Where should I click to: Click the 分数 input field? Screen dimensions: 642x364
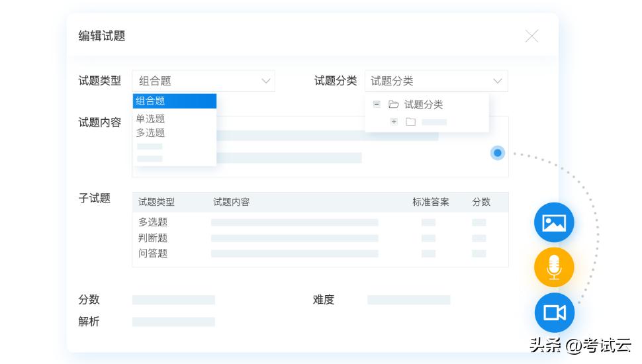(173, 300)
